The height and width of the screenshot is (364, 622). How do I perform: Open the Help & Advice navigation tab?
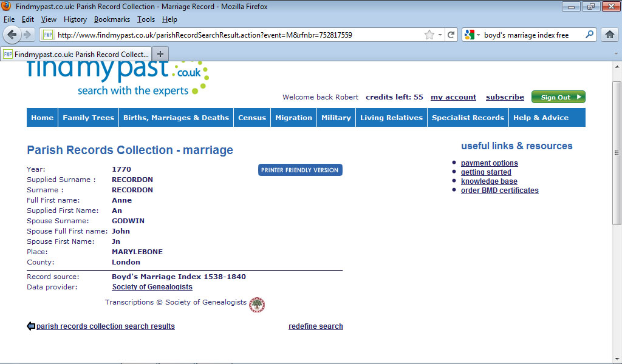(541, 118)
